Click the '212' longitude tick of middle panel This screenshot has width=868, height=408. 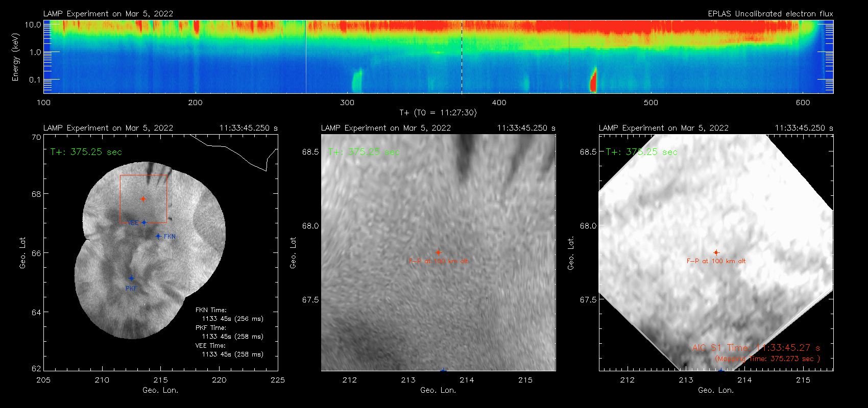pyautogui.click(x=350, y=380)
